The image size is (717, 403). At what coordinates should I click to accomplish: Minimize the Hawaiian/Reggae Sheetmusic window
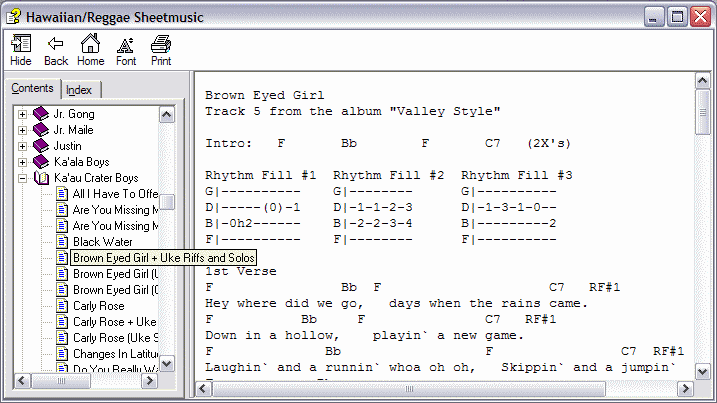pyautogui.click(x=654, y=17)
